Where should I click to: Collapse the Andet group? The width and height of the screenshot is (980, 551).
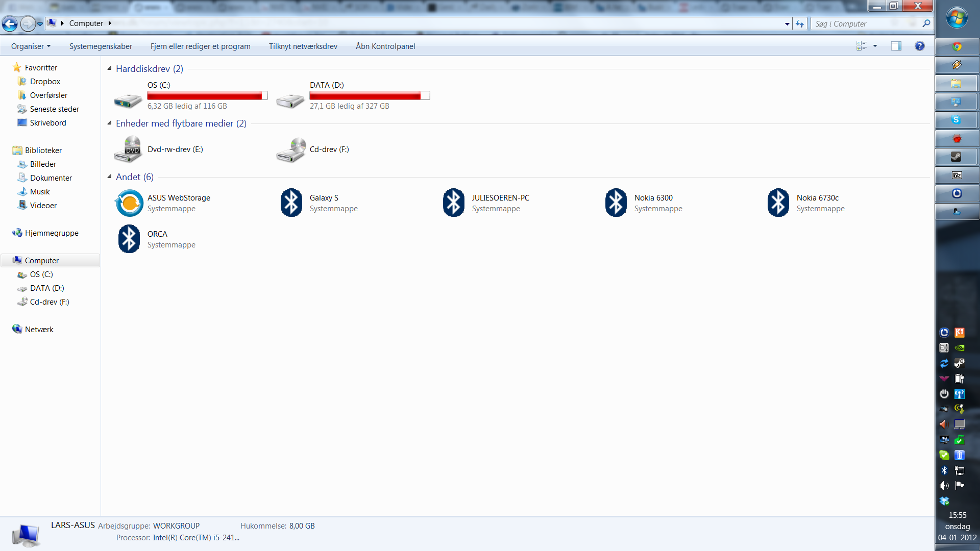[x=109, y=177]
